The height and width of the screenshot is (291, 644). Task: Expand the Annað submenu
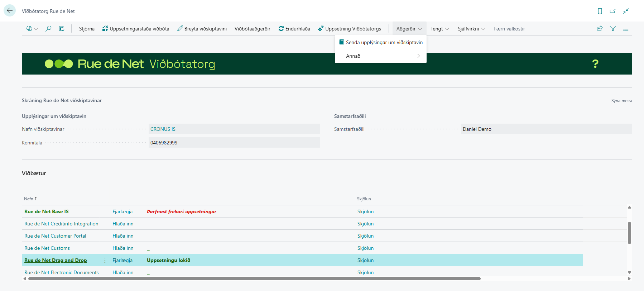[x=380, y=56]
